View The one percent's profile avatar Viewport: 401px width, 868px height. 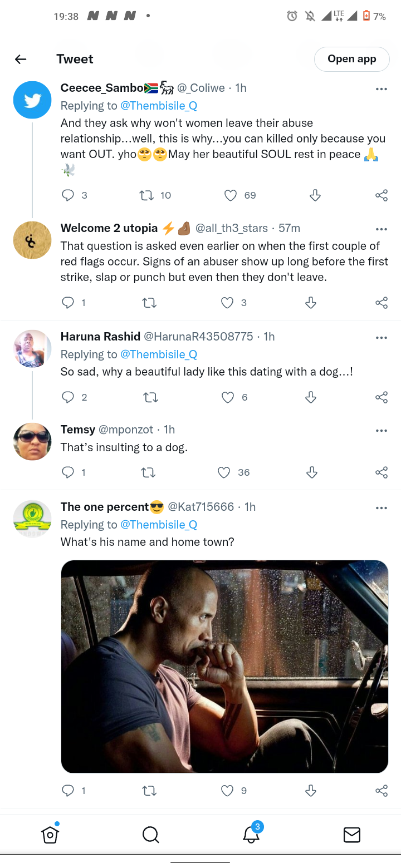point(32,519)
